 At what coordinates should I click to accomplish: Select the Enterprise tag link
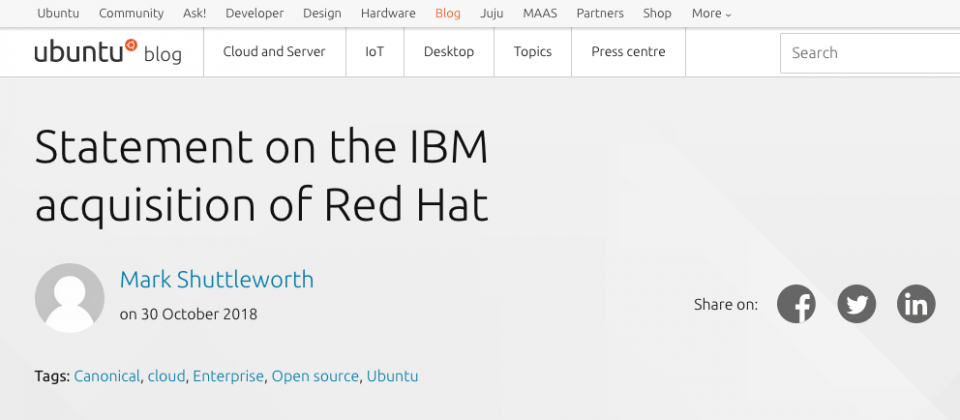tap(228, 376)
